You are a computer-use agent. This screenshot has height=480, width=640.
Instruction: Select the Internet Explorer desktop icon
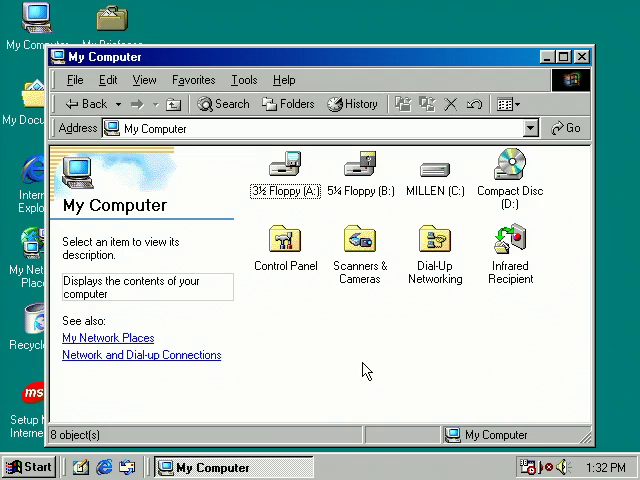click(x=33, y=169)
